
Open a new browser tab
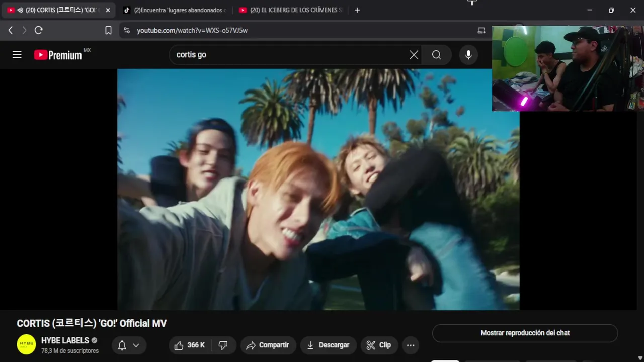point(357,10)
